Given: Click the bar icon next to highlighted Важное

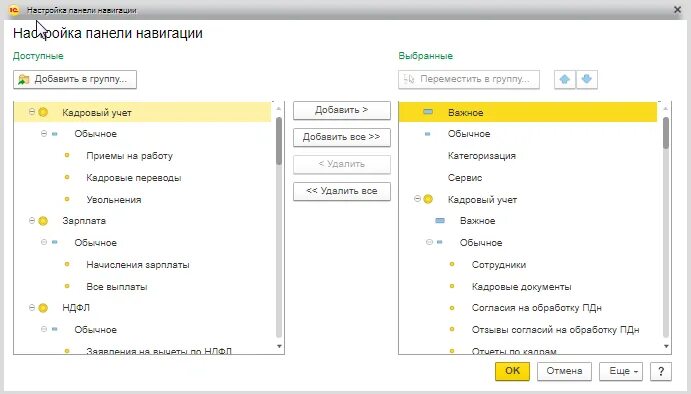Looking at the screenshot, I should point(427,112).
